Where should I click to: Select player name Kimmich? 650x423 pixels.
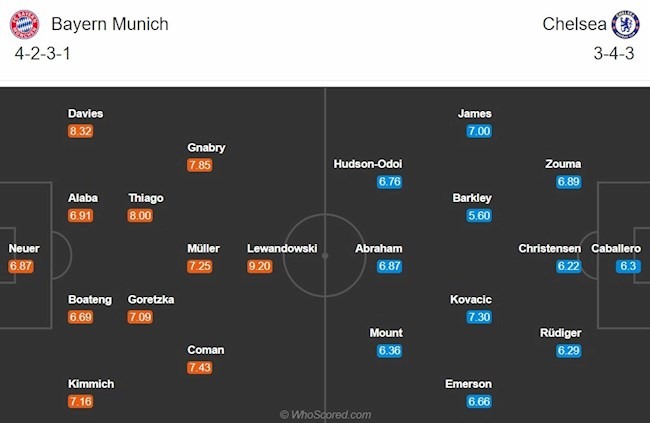click(x=91, y=384)
